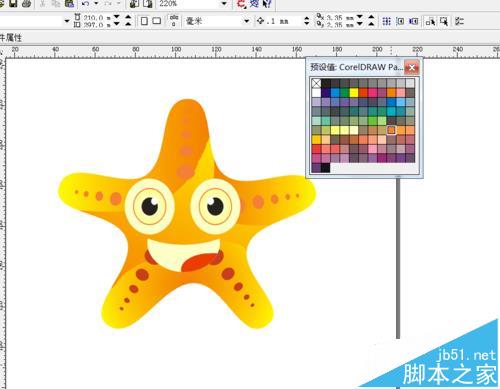This screenshot has height=389, width=500.
Task: Select the black swatch in top row
Action: tap(326, 83)
